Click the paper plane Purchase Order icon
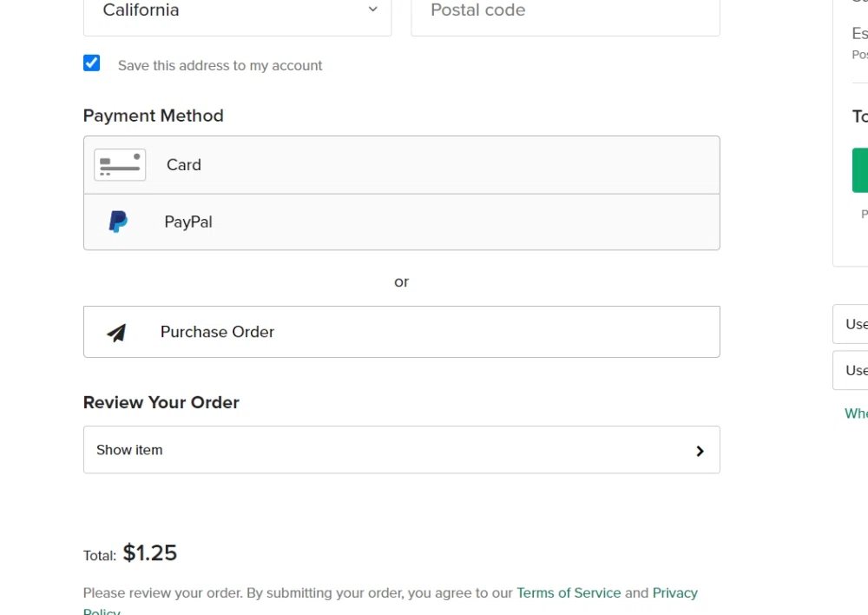The image size is (868, 615). click(116, 332)
